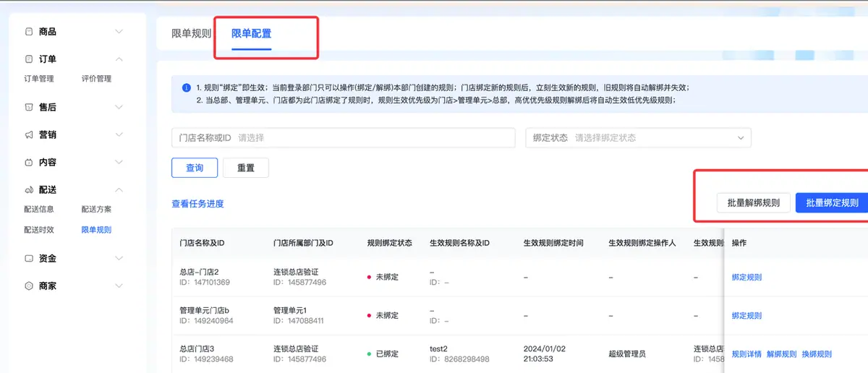Viewport: 868px width, 373px height.
Task: Collapse the 订单 menu chevron
Action: [119, 59]
